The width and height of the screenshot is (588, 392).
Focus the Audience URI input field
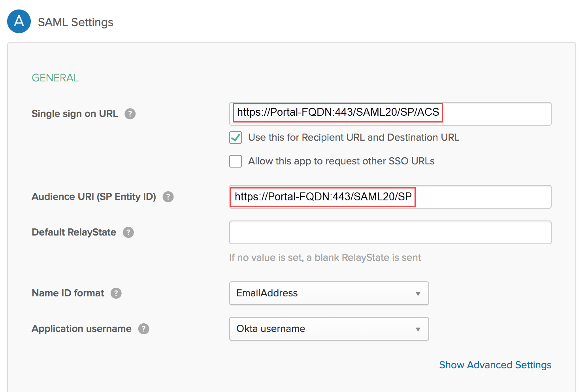[x=482, y=197]
